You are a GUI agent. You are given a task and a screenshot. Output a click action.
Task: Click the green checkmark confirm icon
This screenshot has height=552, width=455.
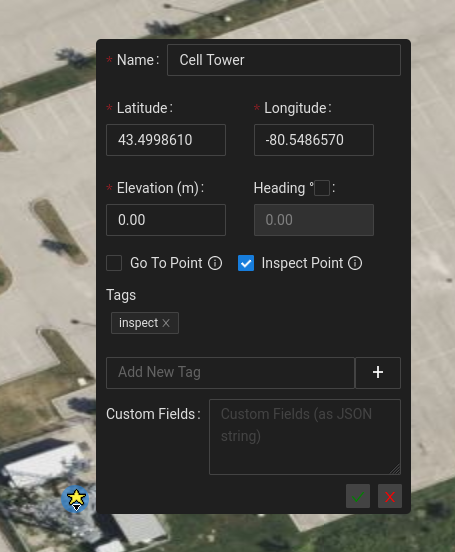click(358, 496)
